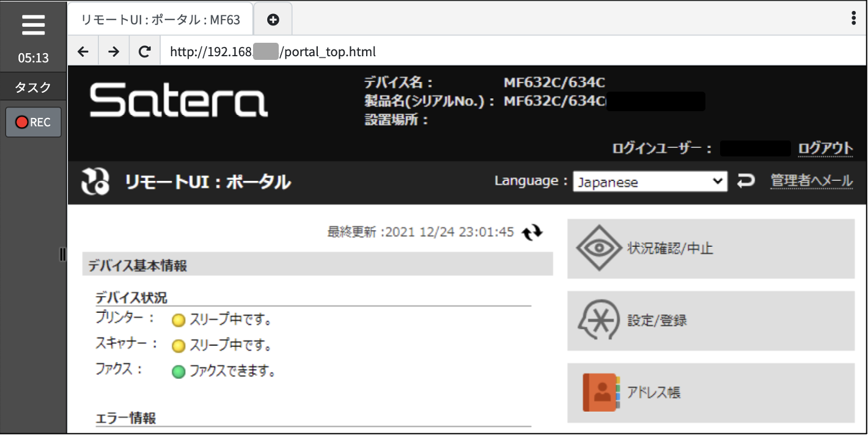Viewport: 868px width, 435px height.
Task: Go back with the left arrow
Action: point(84,51)
